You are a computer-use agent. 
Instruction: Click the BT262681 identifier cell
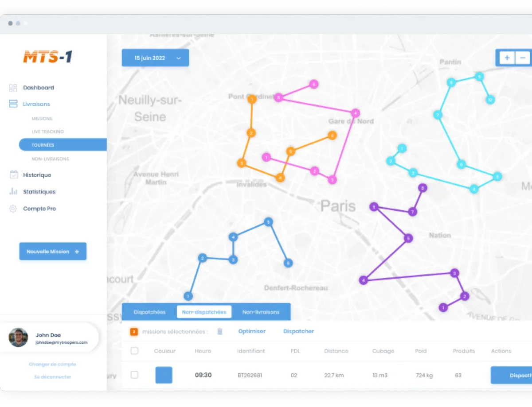(x=250, y=375)
